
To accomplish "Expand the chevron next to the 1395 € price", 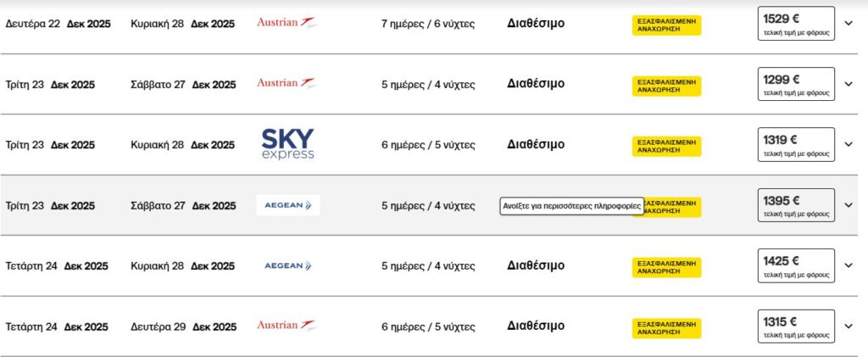I will pos(849,205).
